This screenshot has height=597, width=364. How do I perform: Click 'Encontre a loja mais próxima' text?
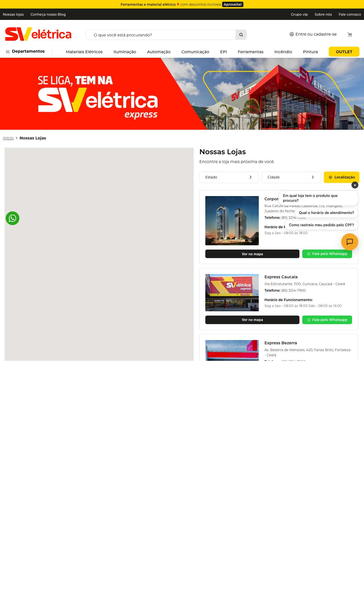237,162
